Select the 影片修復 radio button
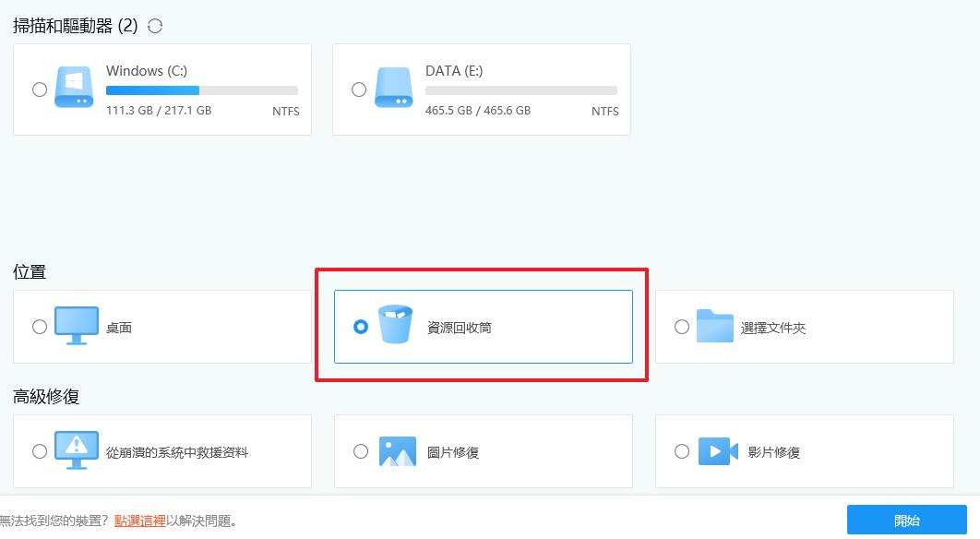Image resolution: width=980 pixels, height=539 pixels. (682, 450)
